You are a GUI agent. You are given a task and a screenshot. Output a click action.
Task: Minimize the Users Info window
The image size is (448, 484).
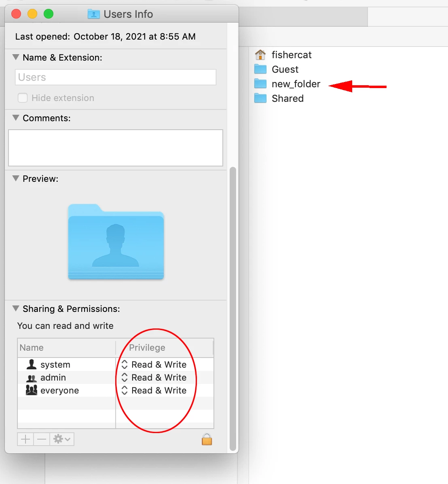pyautogui.click(x=32, y=14)
